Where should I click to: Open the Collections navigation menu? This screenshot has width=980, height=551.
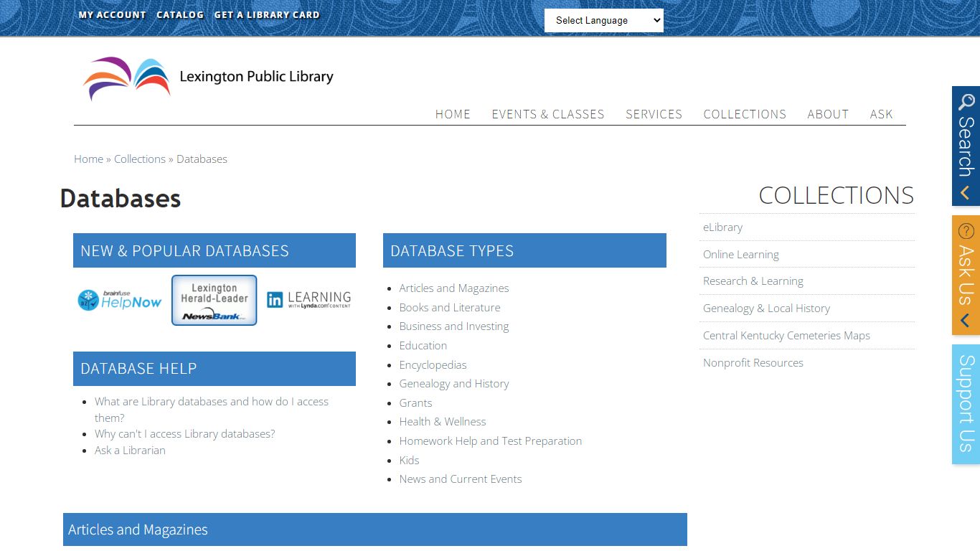tap(745, 114)
